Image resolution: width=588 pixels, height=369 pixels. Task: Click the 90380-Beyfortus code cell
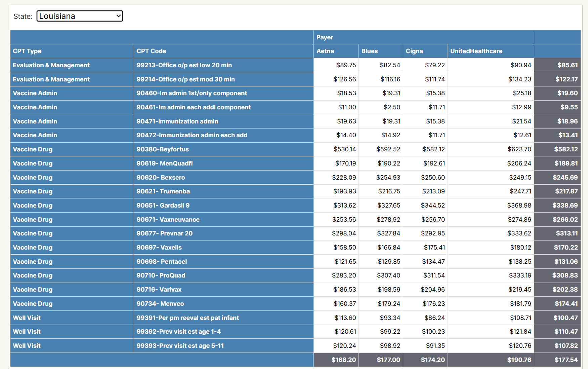click(x=224, y=149)
